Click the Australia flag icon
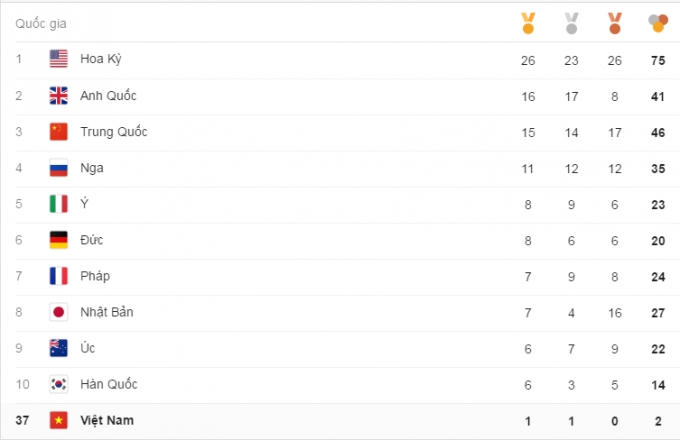680x440 pixels. coord(59,348)
